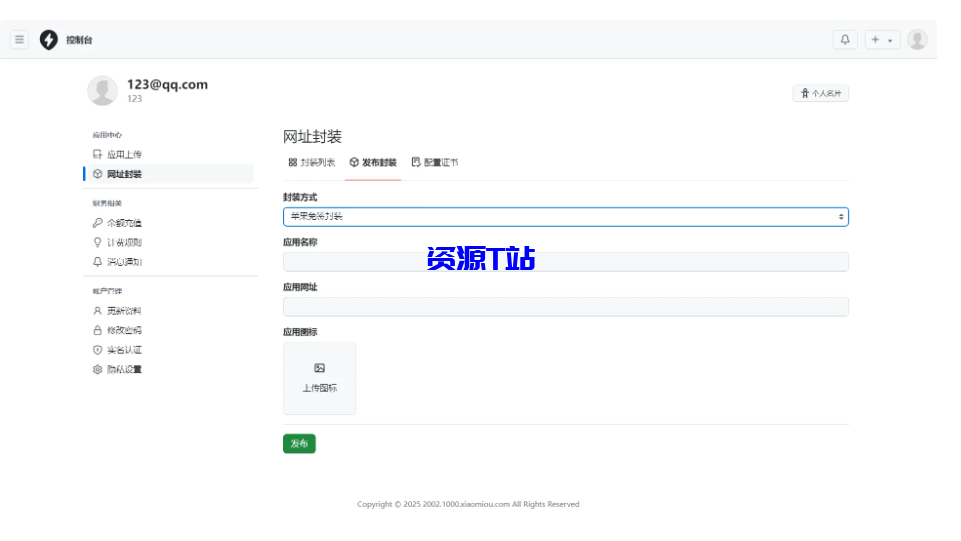
Task: Click the green 发布 button
Action: [299, 444]
